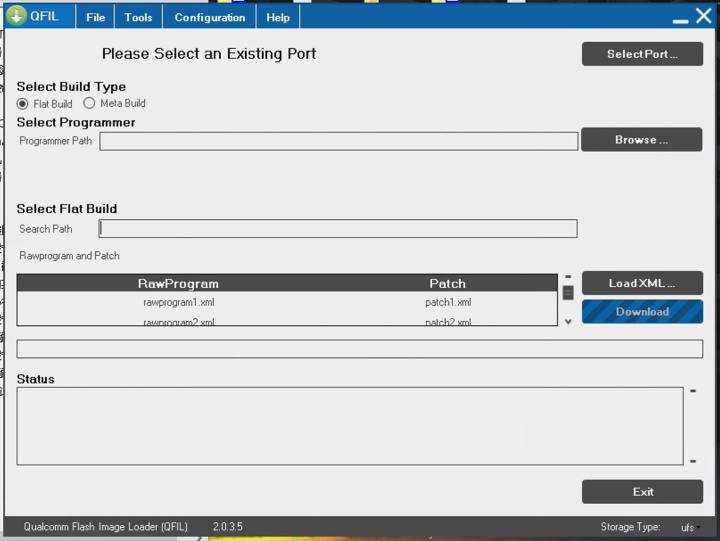This screenshot has height=541, width=720.
Task: Open the Storage Type ufs dropdown
Action: point(690,527)
